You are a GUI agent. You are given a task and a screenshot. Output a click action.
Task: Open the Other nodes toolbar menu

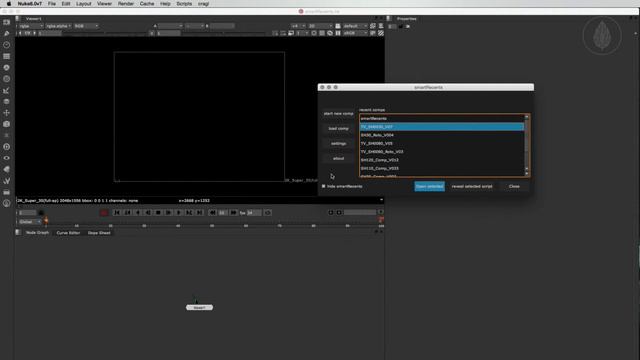(7, 192)
